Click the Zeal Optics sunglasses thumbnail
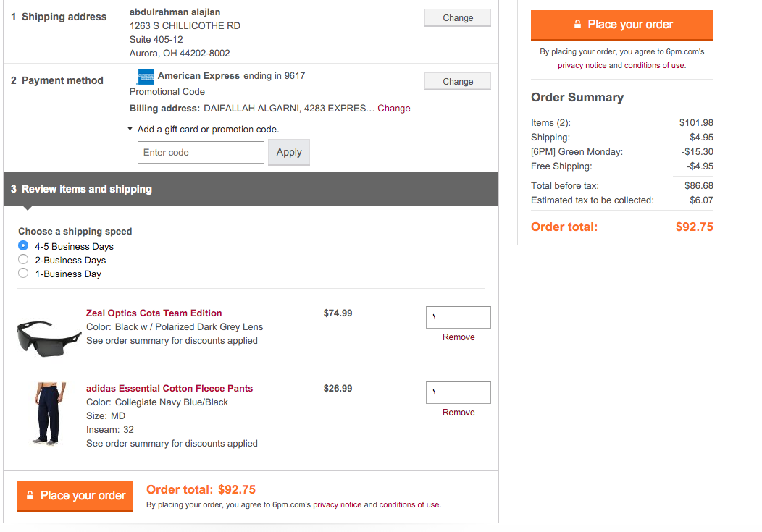Image resolution: width=762 pixels, height=532 pixels. coord(49,336)
